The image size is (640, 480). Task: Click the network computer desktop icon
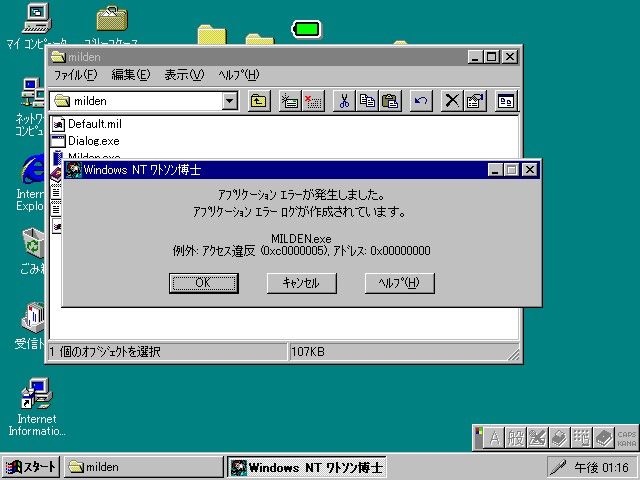coord(33,93)
